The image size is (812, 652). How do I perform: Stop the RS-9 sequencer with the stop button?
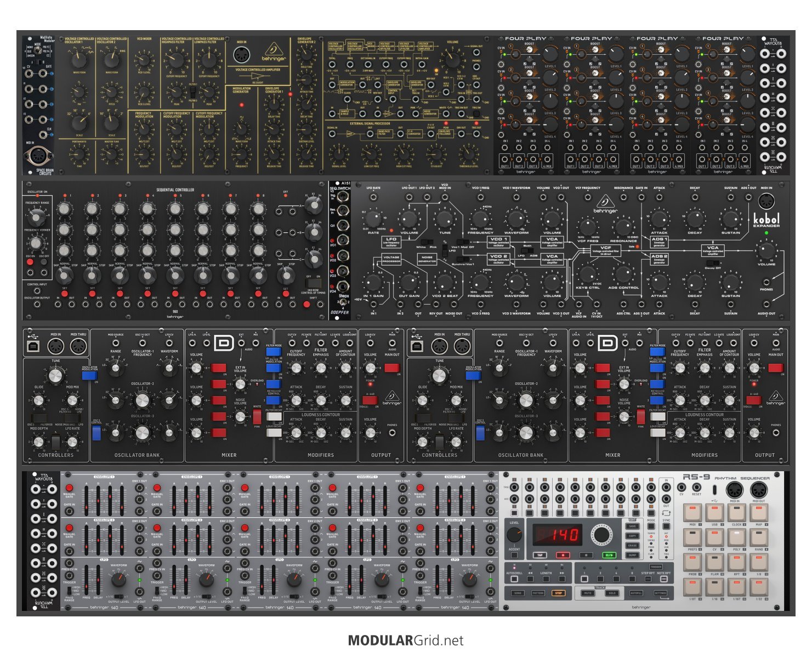(586, 554)
